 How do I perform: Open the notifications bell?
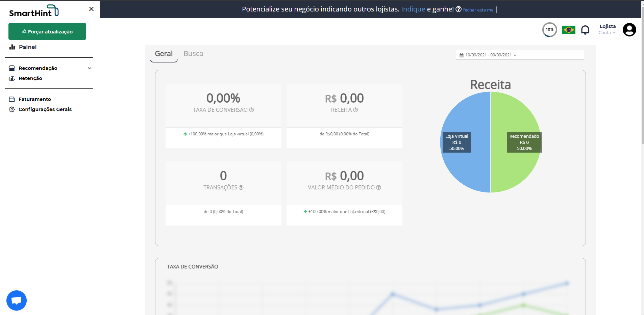coord(585,30)
